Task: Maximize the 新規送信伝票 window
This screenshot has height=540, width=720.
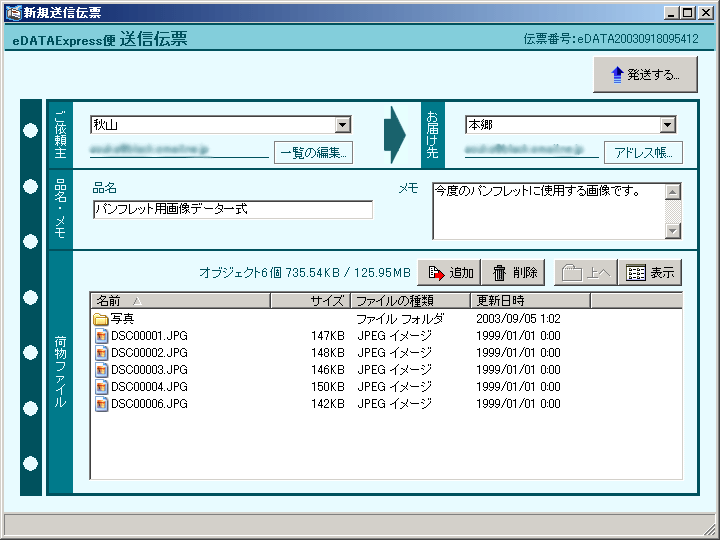Action: (x=687, y=13)
